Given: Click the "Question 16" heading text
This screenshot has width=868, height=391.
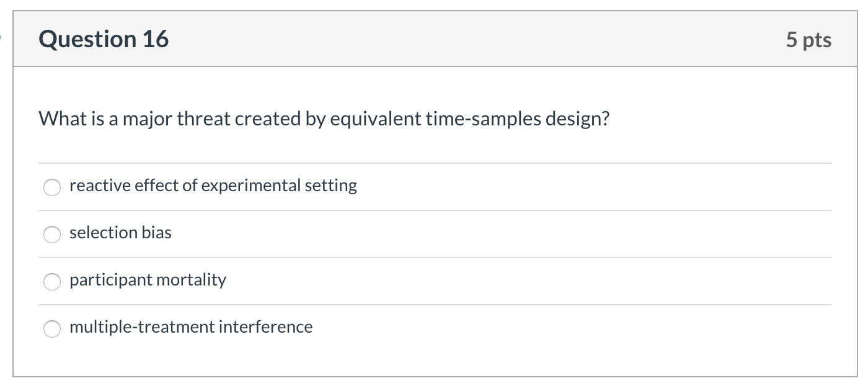Looking at the screenshot, I should click(104, 39).
